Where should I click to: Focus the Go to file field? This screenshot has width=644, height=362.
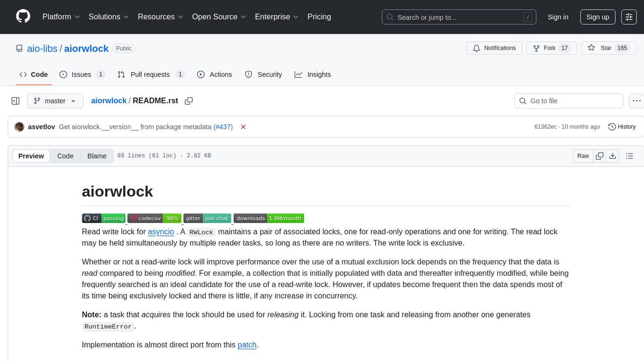569,101
